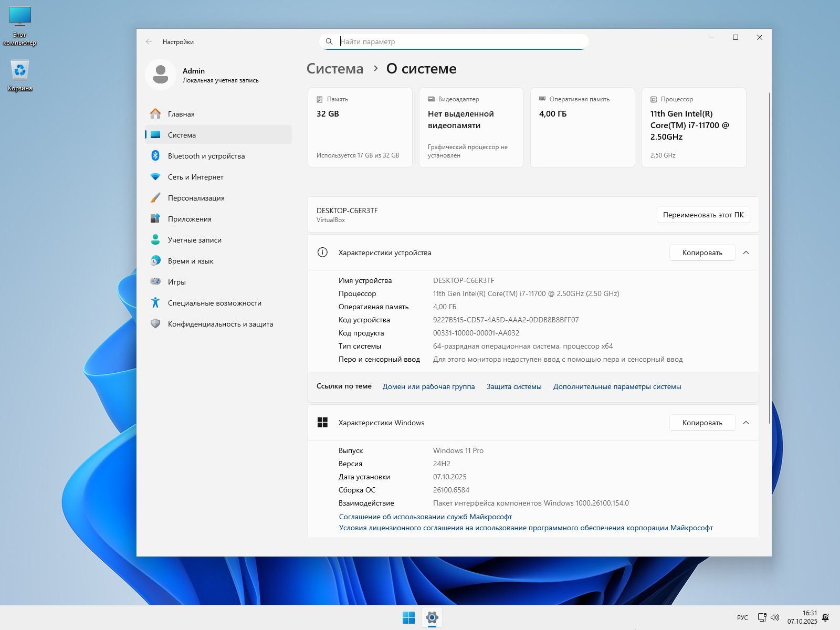Screen dimensions: 840x630
Task: Click the Конфиденциальность и защита shield icon
Action: (155, 324)
